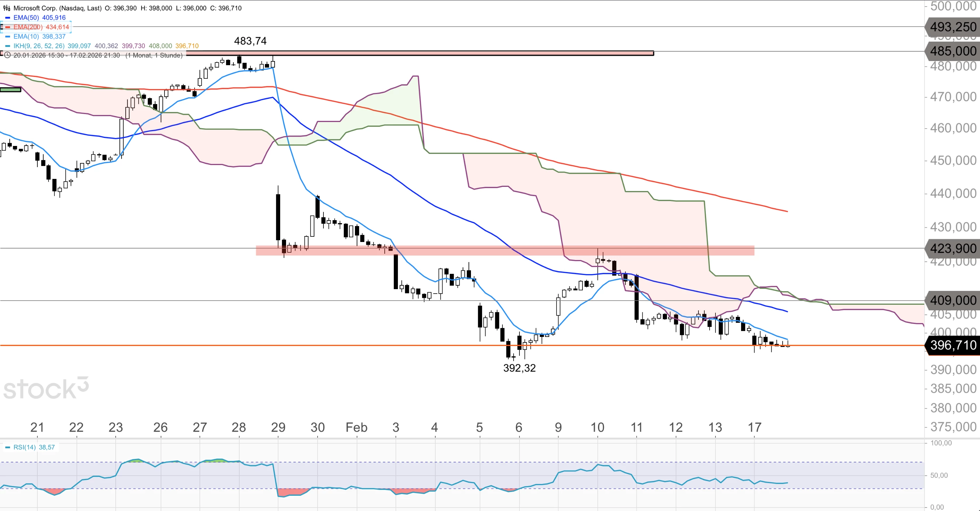This screenshot has height=511, width=980.
Task: Select the EMA(10) indicator label
Action: point(26,36)
